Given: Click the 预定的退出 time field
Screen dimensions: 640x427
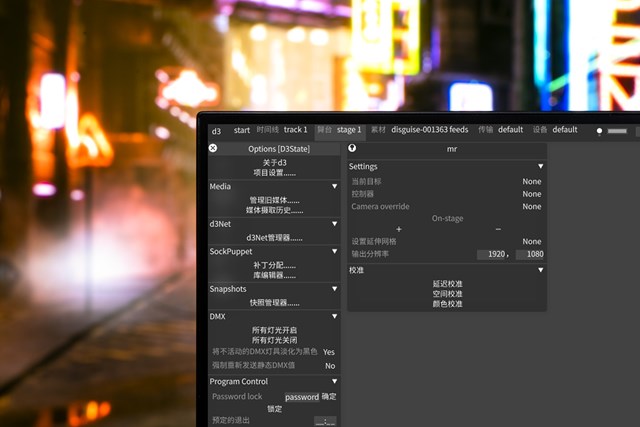Looking at the screenshot, I should click(325, 421).
